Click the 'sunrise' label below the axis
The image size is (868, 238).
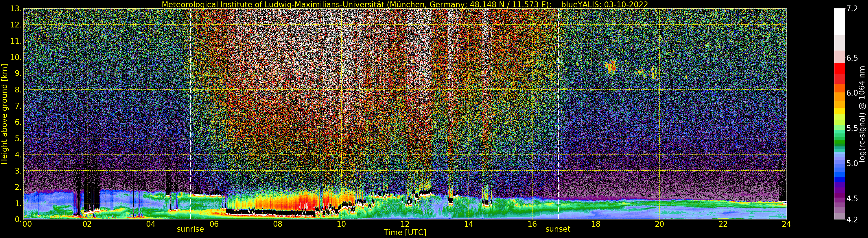click(x=190, y=229)
